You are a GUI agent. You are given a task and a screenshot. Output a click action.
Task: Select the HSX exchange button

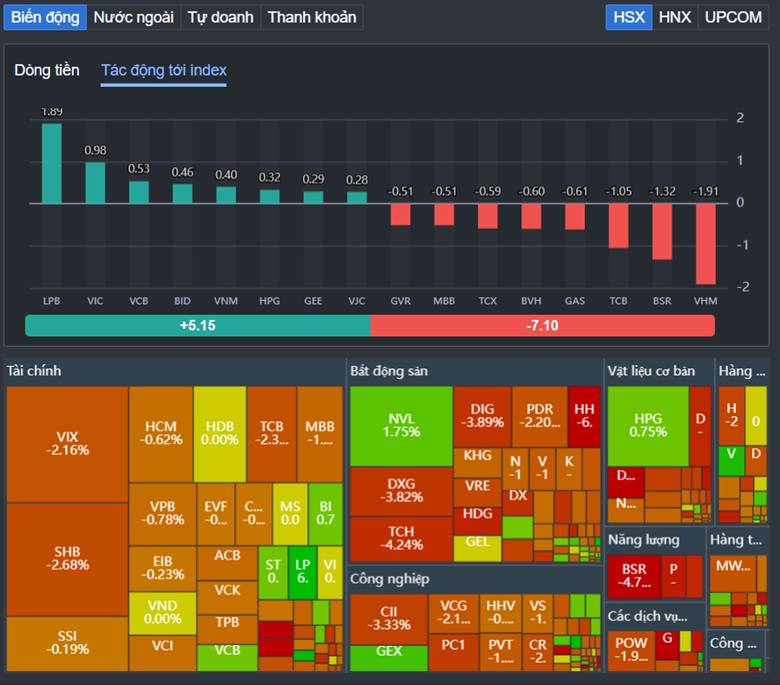point(629,17)
